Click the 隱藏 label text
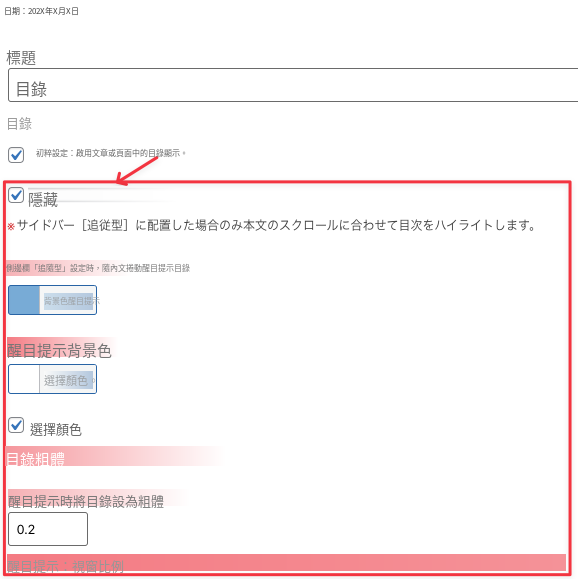Image resolution: width=578 pixels, height=579 pixels. click(43, 200)
